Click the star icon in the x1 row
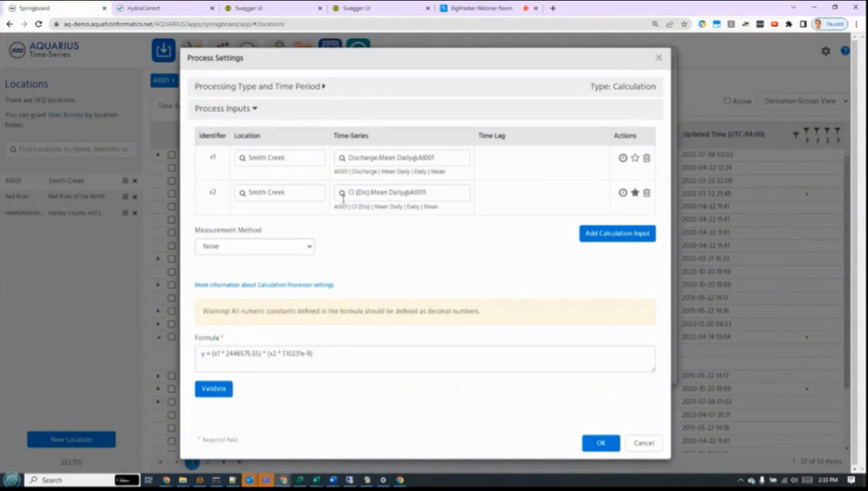 pos(635,158)
